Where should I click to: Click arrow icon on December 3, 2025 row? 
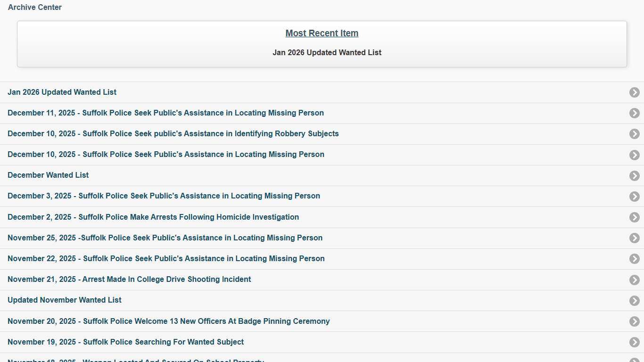[x=634, y=196]
